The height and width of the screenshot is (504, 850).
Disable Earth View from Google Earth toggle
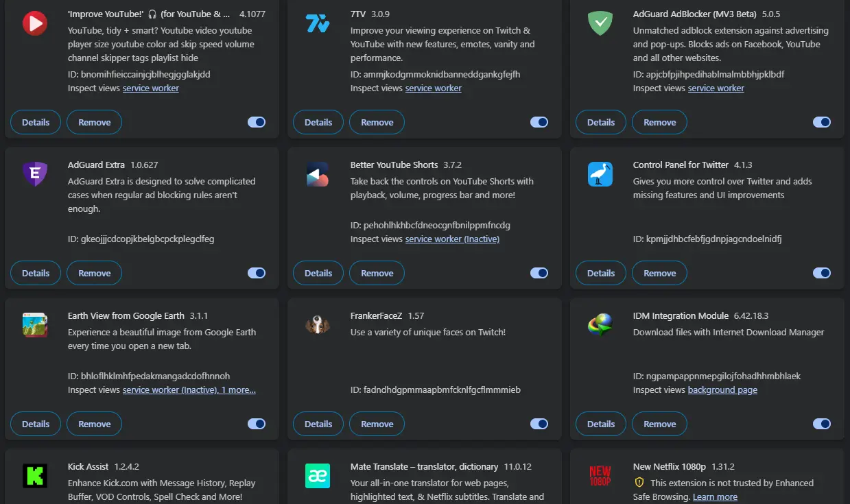click(257, 424)
